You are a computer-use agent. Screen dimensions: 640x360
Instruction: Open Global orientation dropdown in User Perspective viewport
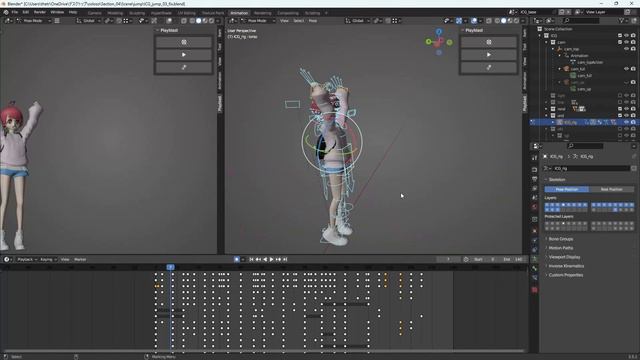(358, 21)
